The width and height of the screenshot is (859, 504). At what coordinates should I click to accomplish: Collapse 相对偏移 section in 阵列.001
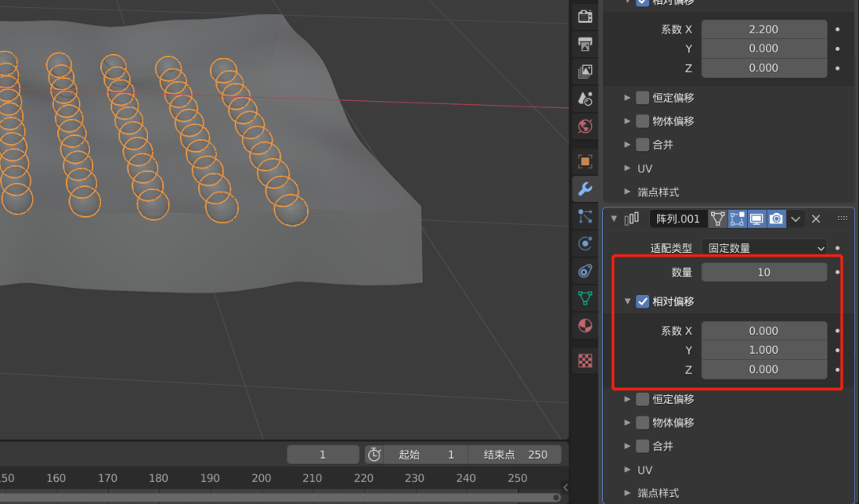tap(628, 301)
